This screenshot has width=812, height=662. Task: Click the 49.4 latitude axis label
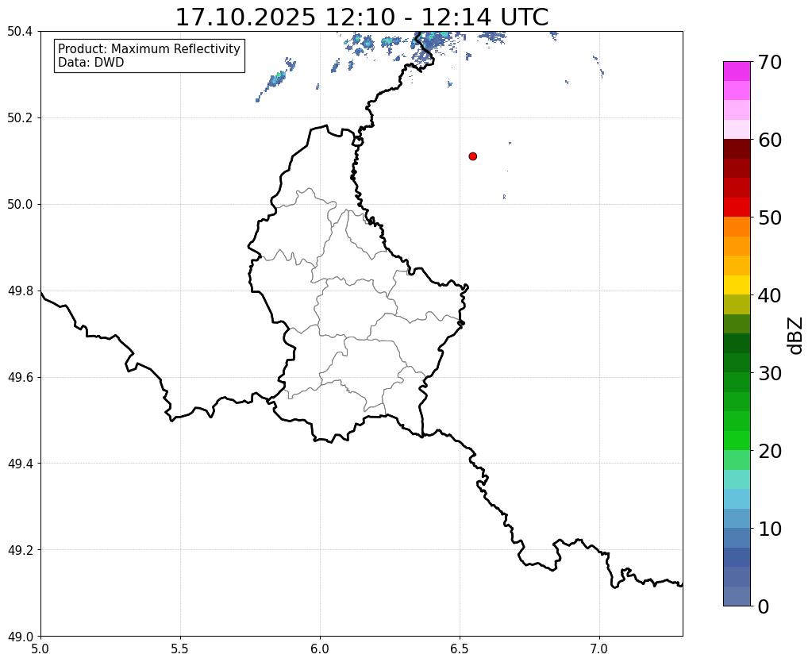[x=20, y=464]
